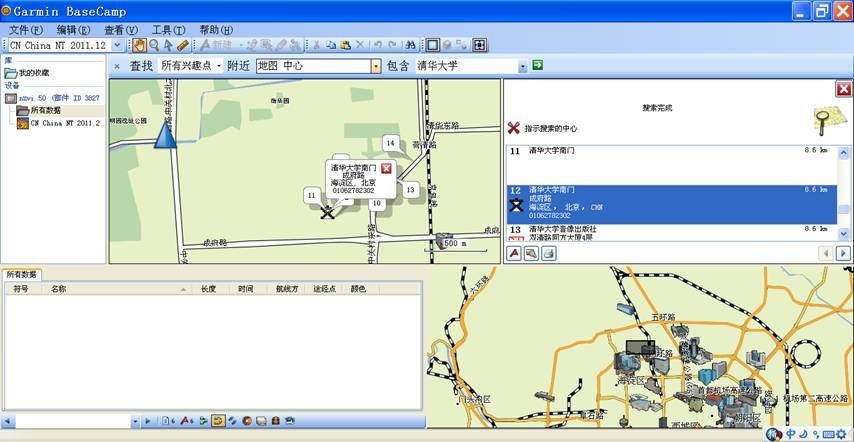The image size is (854, 442).
Task: Click scroll-down arrow in results list
Action: point(844,234)
